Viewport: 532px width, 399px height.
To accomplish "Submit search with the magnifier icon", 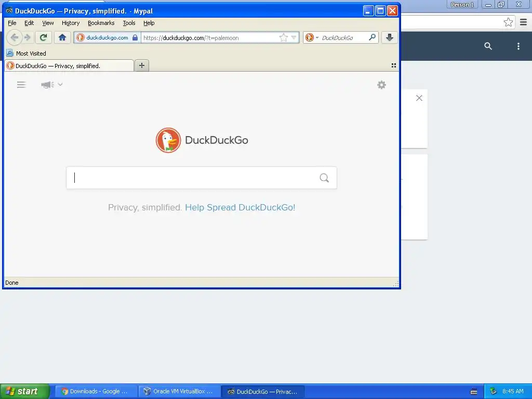I will point(324,178).
